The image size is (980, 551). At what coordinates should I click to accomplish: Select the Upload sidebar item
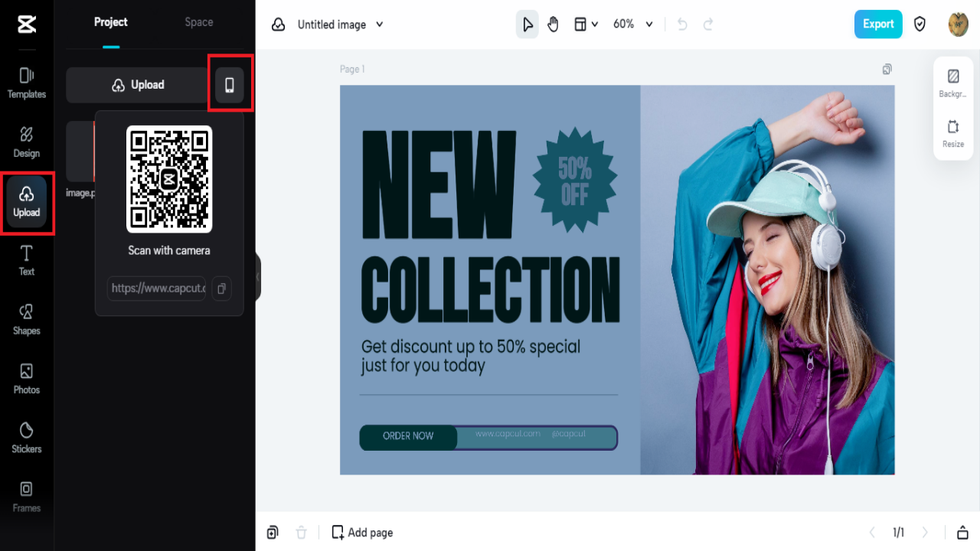click(27, 202)
